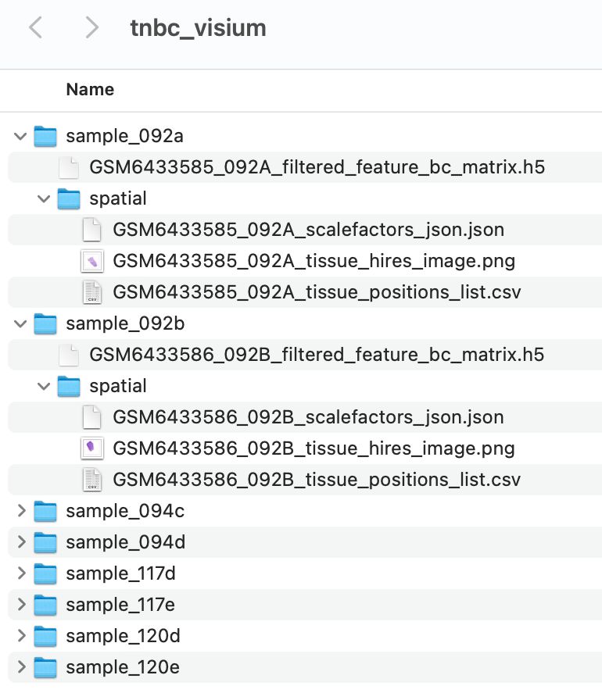
Task: Select the spatial folder name under sample_092b
Action: (118, 386)
